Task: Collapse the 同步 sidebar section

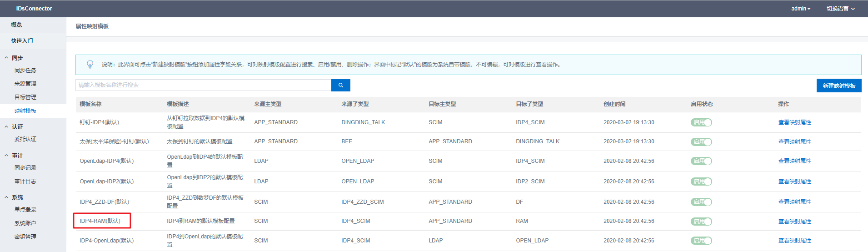Action: (x=17, y=58)
